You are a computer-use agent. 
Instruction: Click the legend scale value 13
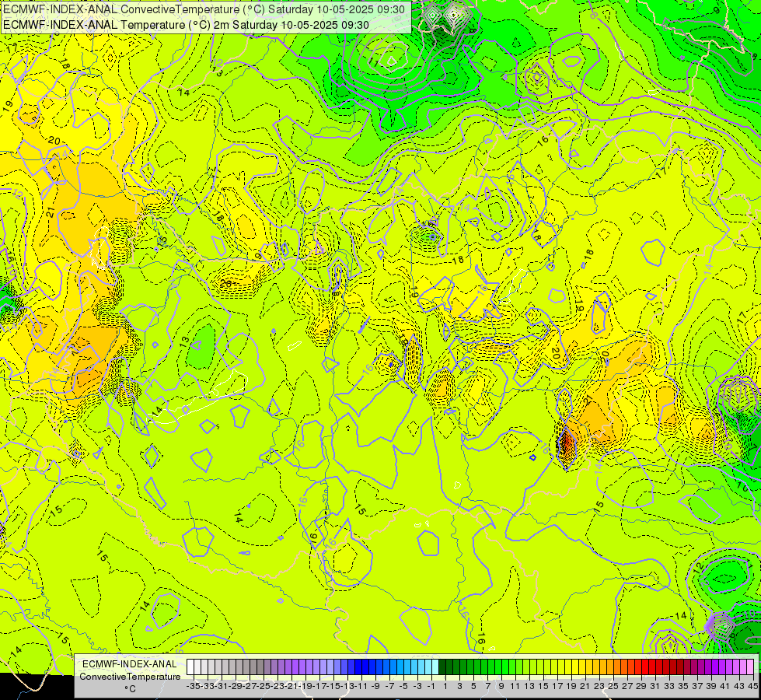coord(529,687)
